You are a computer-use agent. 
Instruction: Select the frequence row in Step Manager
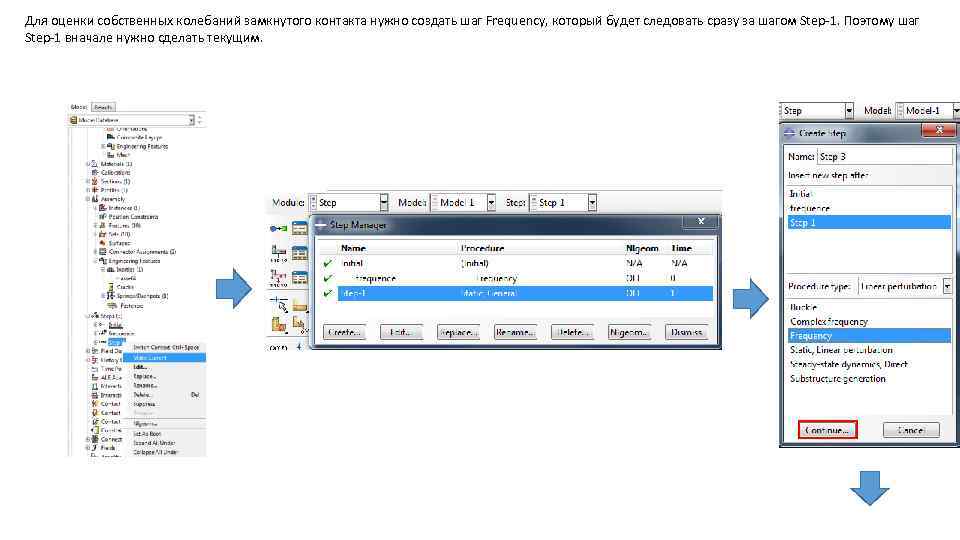point(525,278)
